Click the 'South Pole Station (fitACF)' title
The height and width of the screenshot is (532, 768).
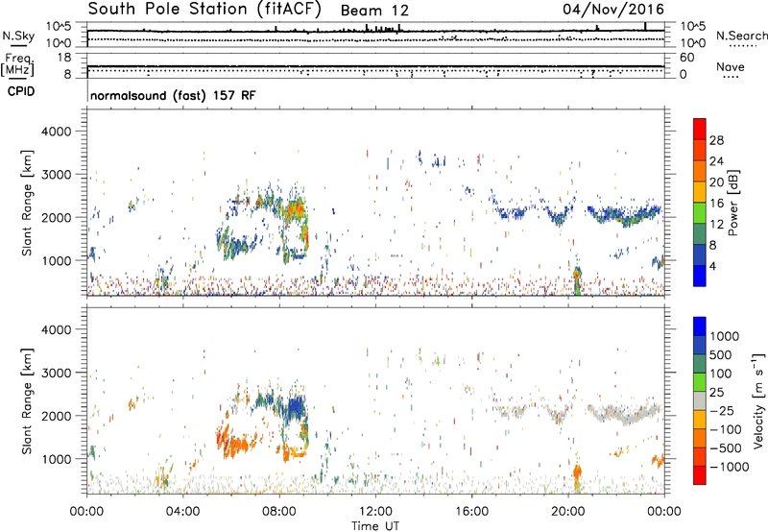[x=204, y=10]
